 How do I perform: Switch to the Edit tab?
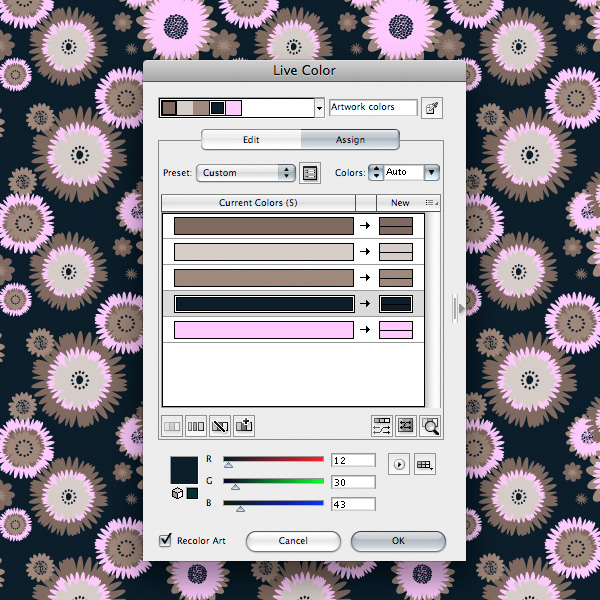(251, 140)
